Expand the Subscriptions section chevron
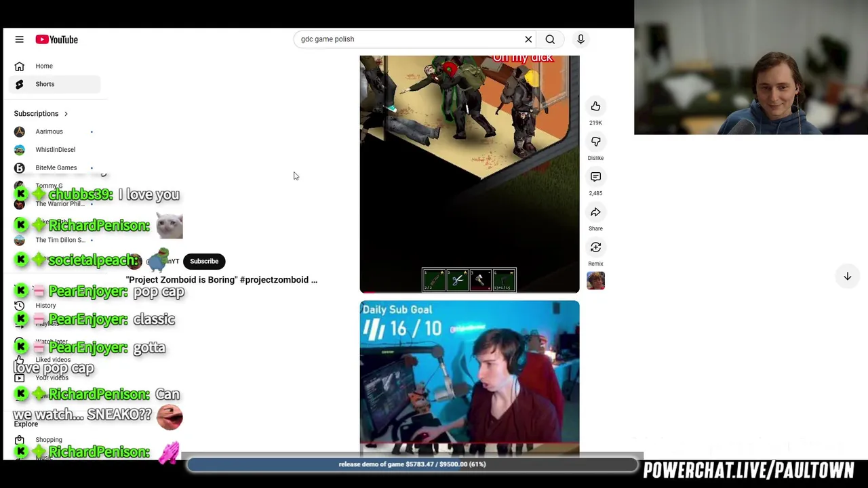868x488 pixels. (x=66, y=114)
